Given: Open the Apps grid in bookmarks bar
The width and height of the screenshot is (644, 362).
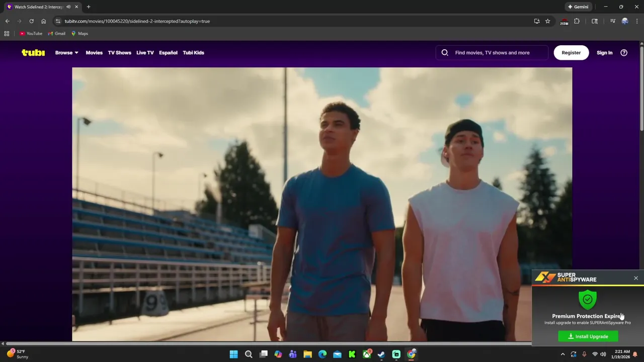Looking at the screenshot, I should pyautogui.click(x=7, y=34).
